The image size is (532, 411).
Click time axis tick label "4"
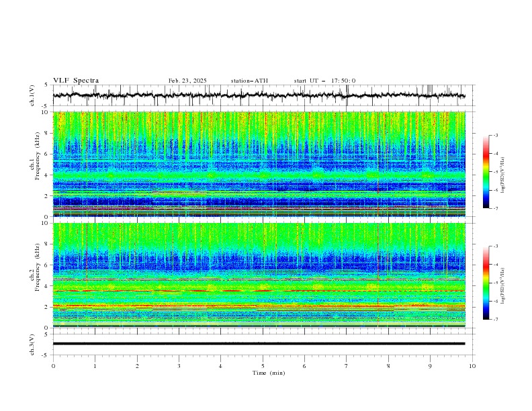coord(220,366)
